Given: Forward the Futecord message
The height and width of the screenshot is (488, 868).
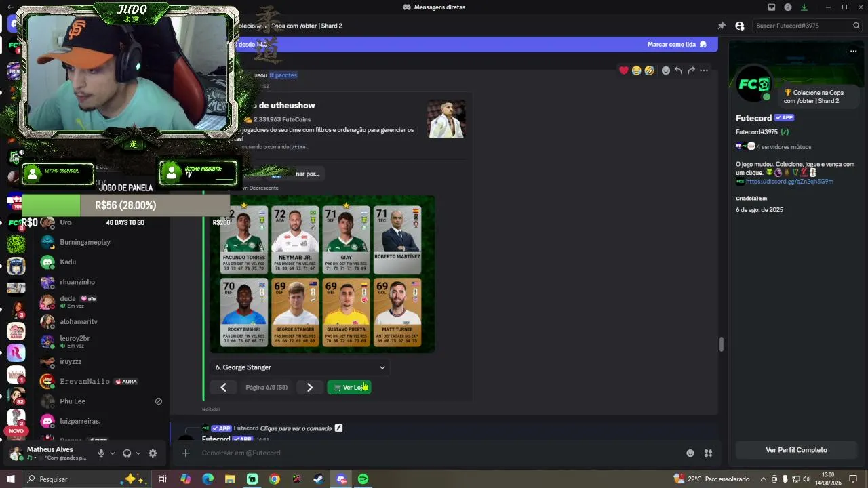Looking at the screenshot, I should tap(691, 70).
